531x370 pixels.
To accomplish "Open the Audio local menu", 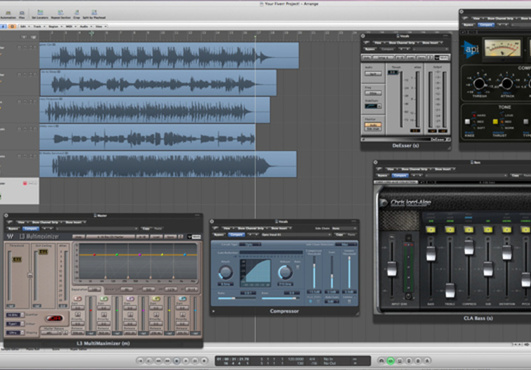I will click(85, 26).
